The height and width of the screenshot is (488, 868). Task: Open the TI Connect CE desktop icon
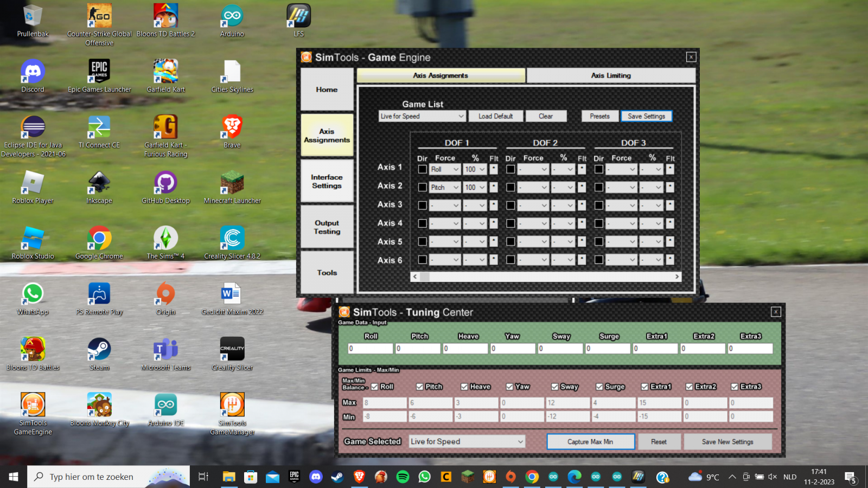coord(99,131)
